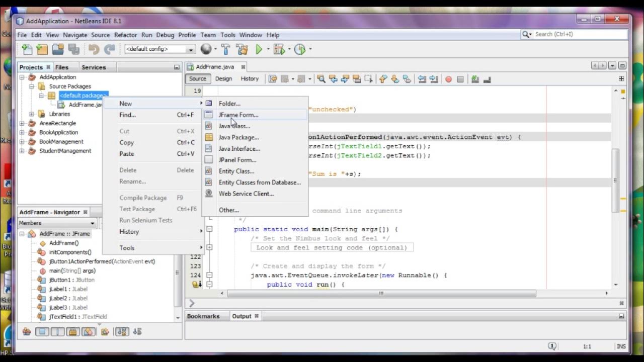Toggle Show Inner Classes filter in Navigator
This screenshot has height=362, width=644.
click(x=88, y=331)
